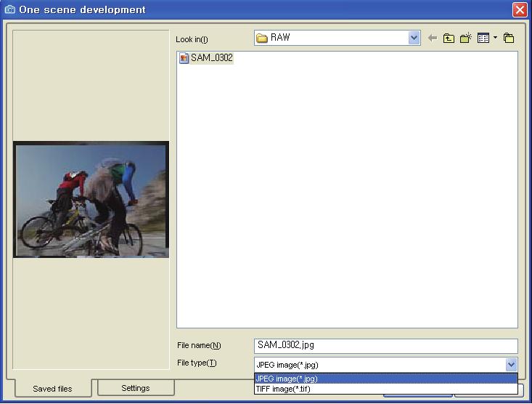532x404 pixels.
Task: Close the One scene development dialog
Action: (520, 10)
